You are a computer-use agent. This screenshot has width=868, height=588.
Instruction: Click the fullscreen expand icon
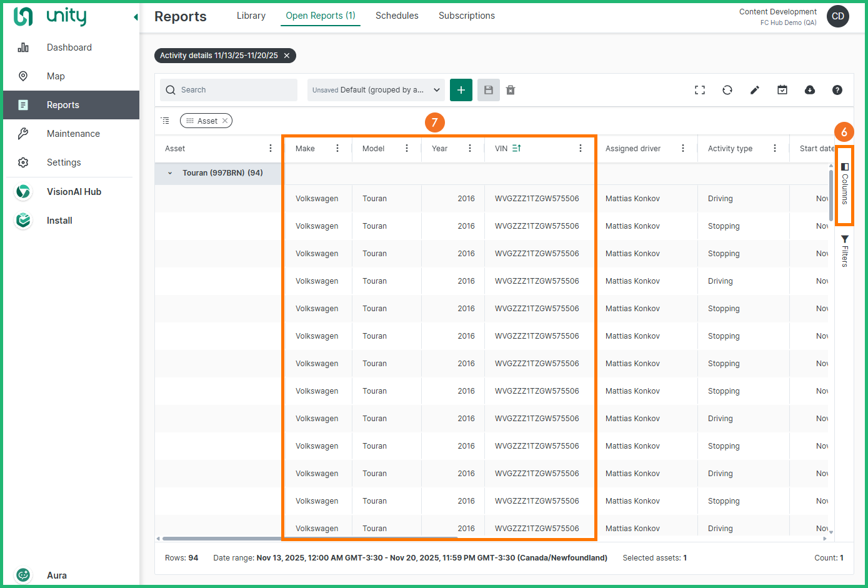[700, 90]
